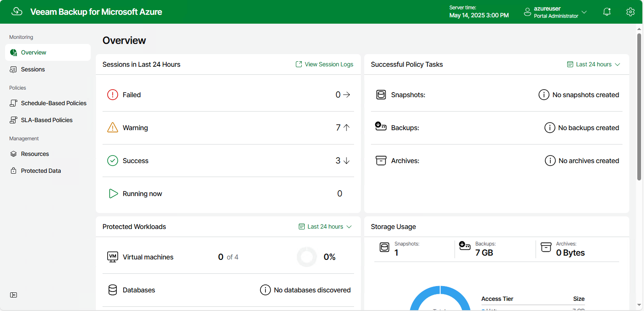This screenshot has width=644, height=311.
Task: Click the azureuser profile icon
Action: (x=527, y=12)
